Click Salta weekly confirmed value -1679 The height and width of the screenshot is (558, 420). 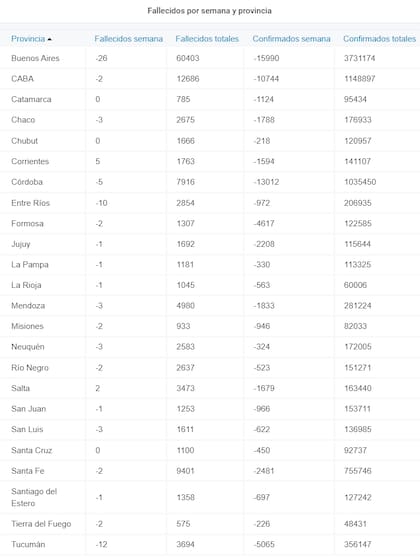pos(264,388)
